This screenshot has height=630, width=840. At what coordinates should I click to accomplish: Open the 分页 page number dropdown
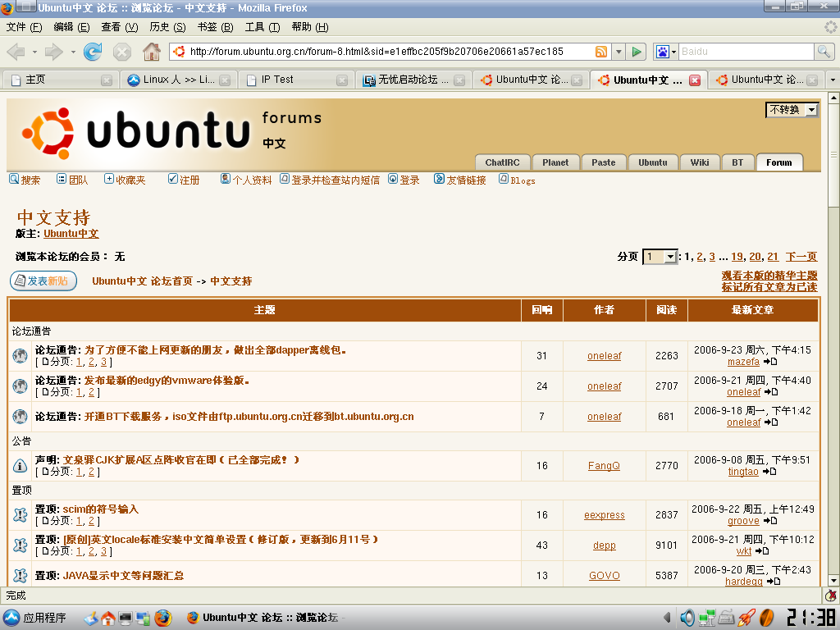660,257
